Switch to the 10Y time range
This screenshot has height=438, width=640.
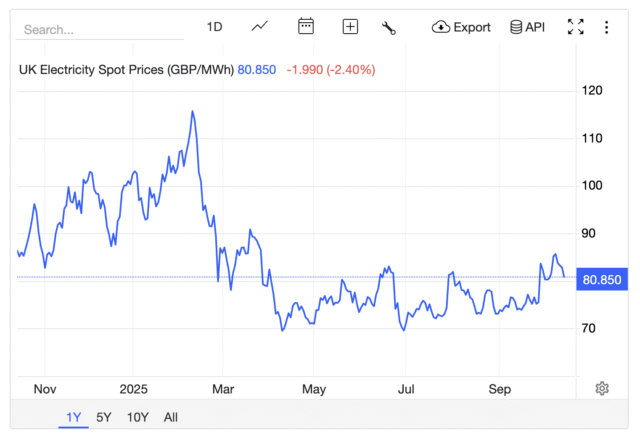point(138,417)
